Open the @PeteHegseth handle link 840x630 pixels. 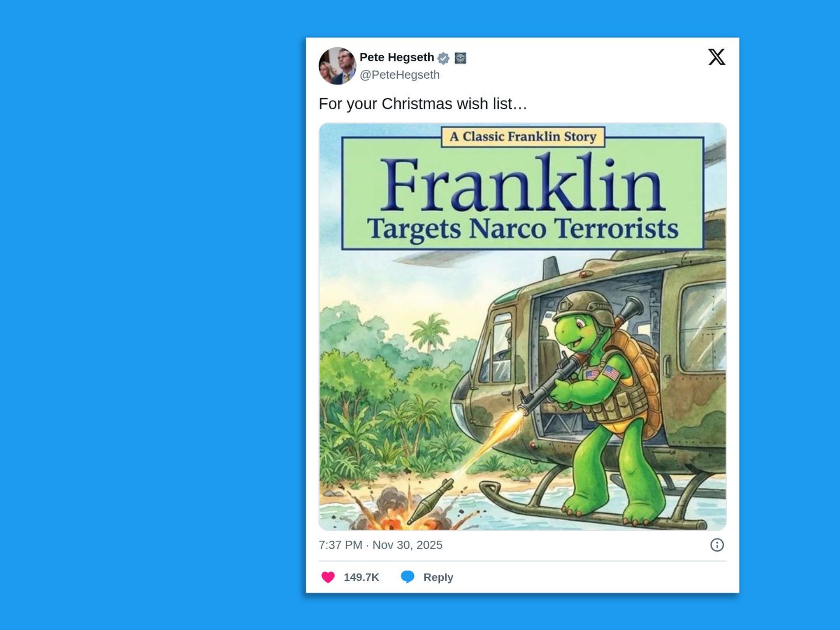click(x=399, y=74)
